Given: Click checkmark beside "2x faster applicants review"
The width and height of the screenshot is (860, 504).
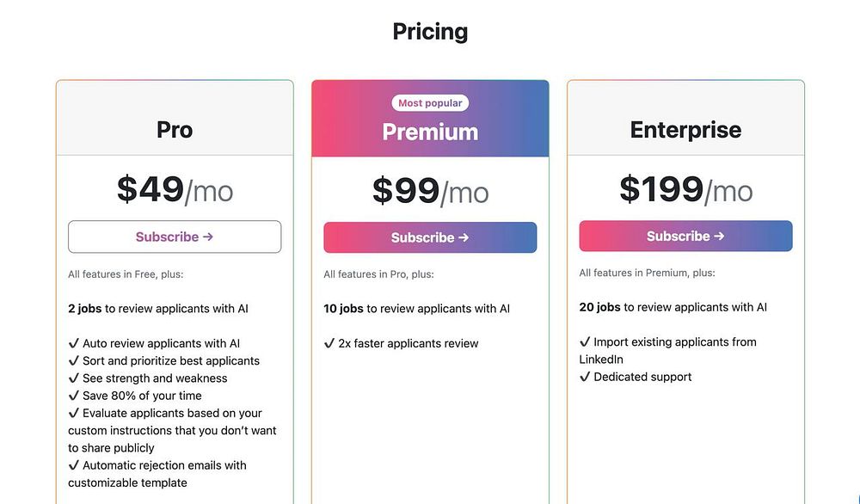Looking at the screenshot, I should click(329, 343).
